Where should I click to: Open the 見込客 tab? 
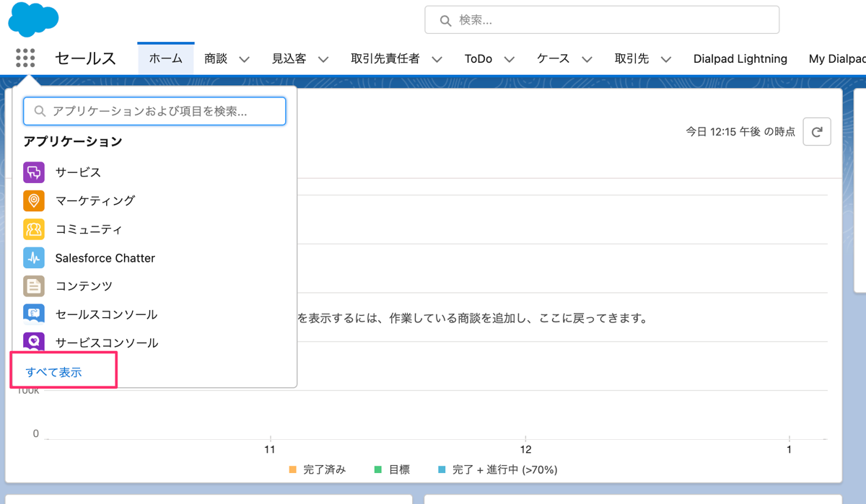coord(289,58)
